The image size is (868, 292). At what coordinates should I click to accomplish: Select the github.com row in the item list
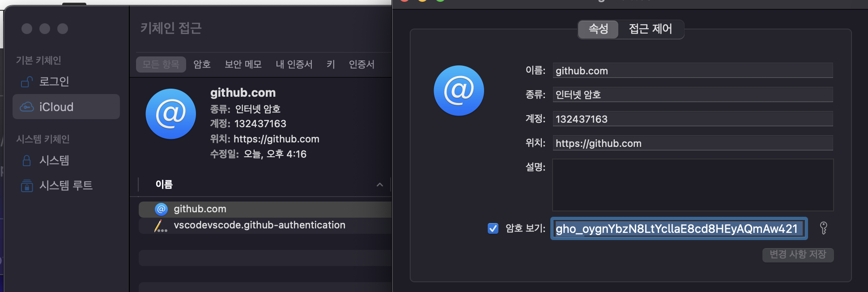265,209
